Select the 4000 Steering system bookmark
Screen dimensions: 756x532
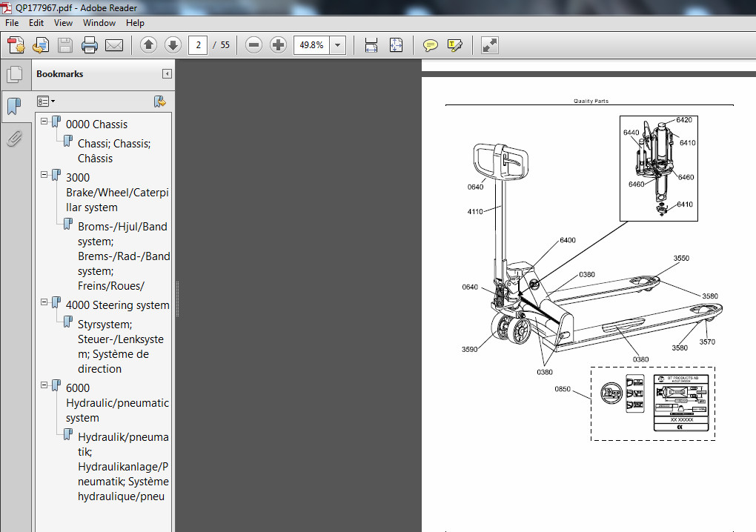(x=118, y=305)
